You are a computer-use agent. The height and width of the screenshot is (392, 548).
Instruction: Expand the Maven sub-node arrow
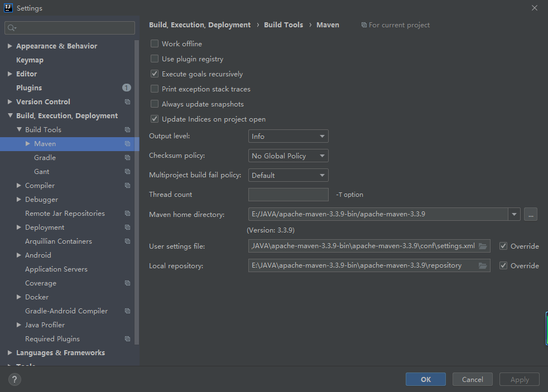[x=27, y=143]
